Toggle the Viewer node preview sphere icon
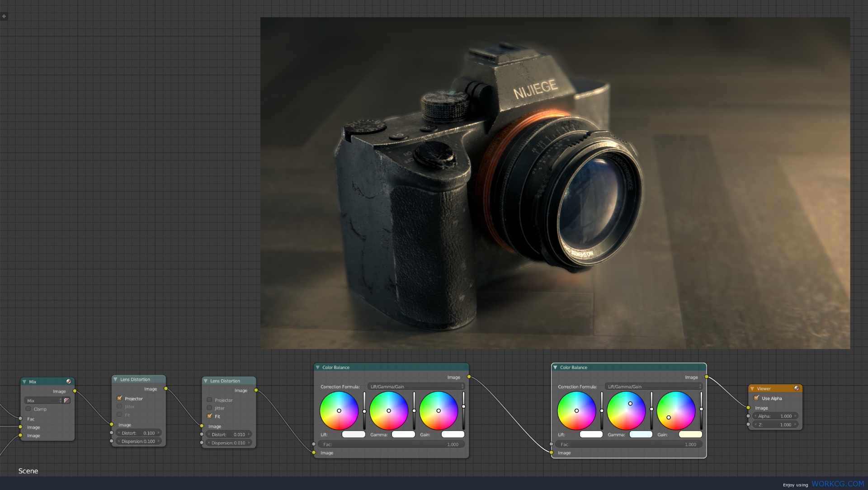Image resolution: width=868 pixels, height=490 pixels. coord(797,388)
